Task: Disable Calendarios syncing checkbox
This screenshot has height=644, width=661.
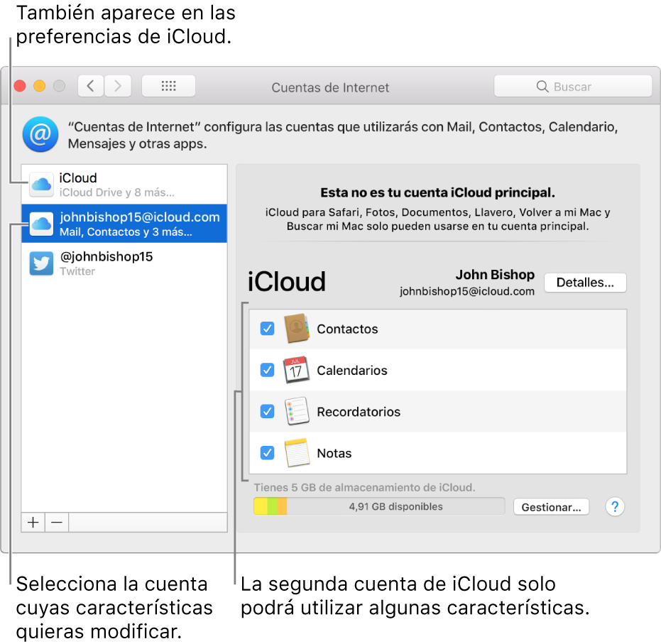Action: 267,370
